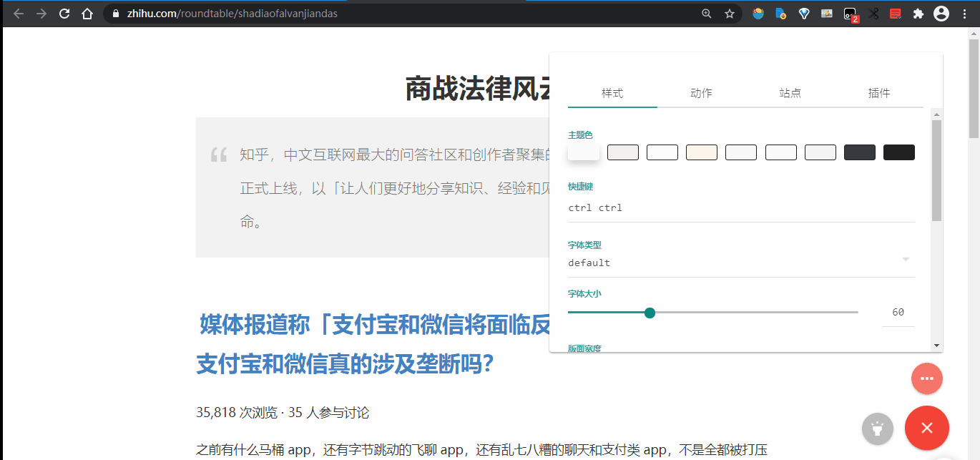Click the 字体大小 slider handle
Screen dimensions: 980x460
[650, 313]
